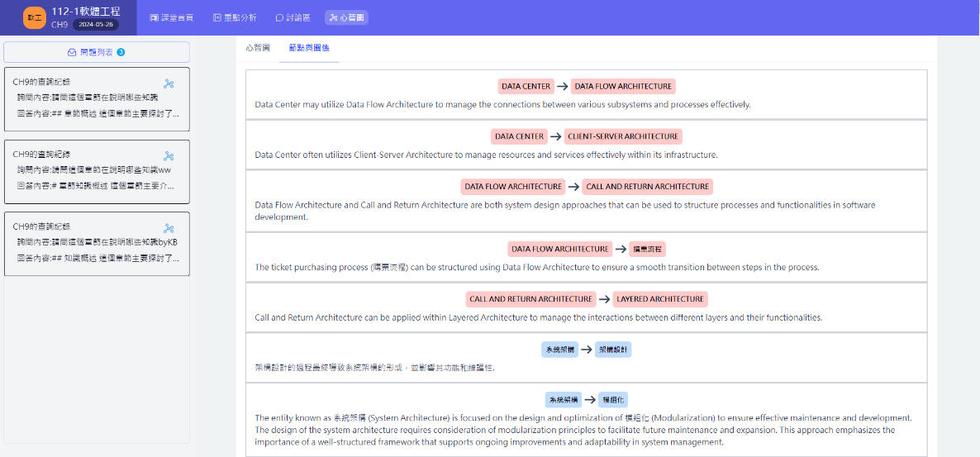
Task: Open 重點分析 in top navigation
Action: [x=235, y=17]
